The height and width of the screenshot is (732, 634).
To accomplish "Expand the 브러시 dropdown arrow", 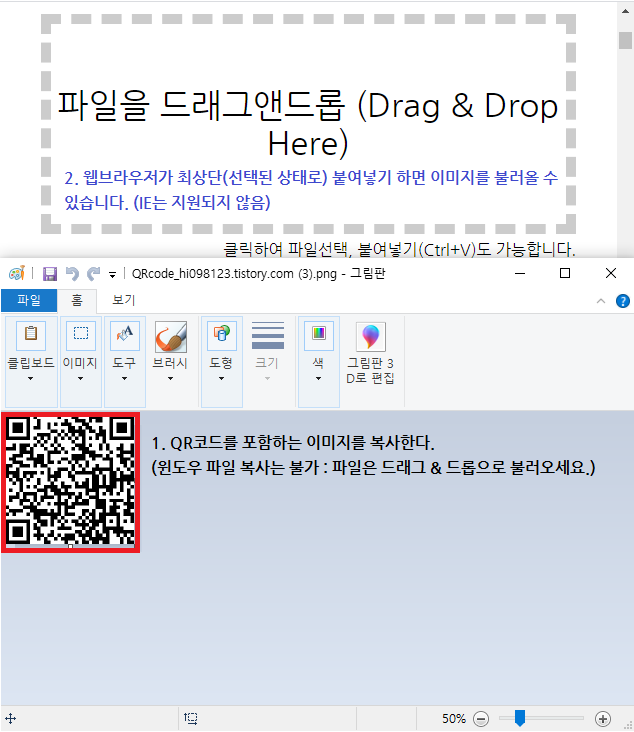I will [170, 379].
